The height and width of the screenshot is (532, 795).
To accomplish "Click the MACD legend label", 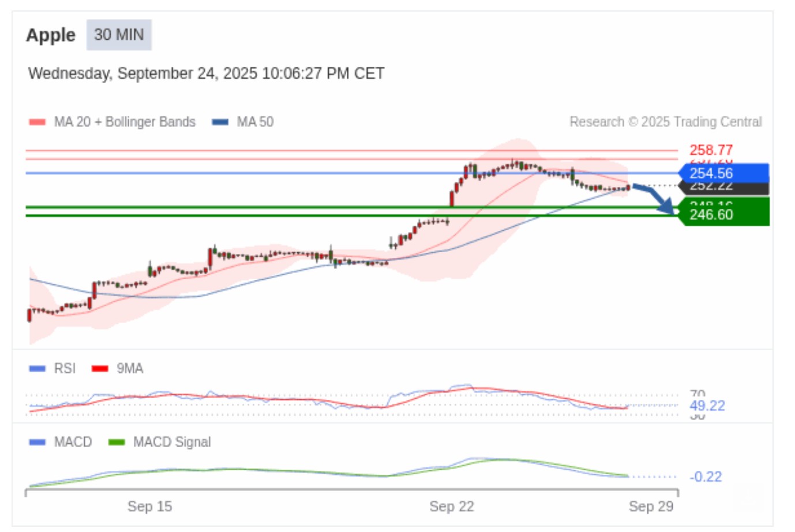I will pos(73,442).
